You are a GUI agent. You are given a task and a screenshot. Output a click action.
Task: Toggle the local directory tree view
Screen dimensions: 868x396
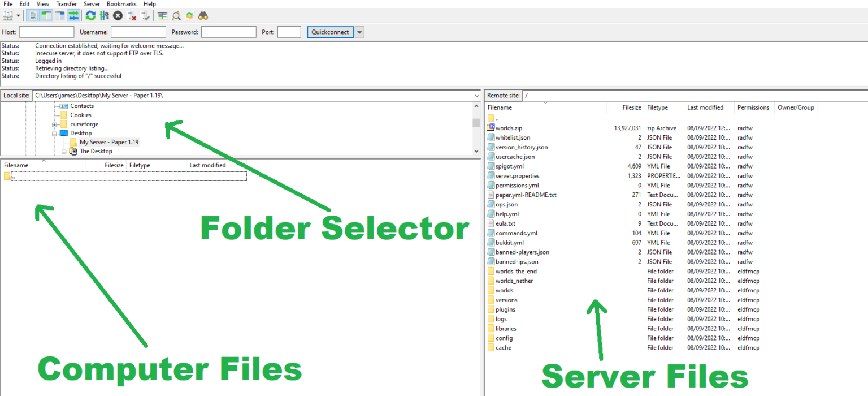click(x=45, y=15)
